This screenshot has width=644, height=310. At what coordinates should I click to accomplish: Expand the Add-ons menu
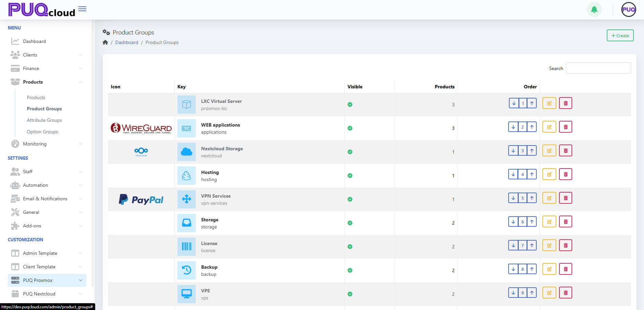[x=46, y=226]
